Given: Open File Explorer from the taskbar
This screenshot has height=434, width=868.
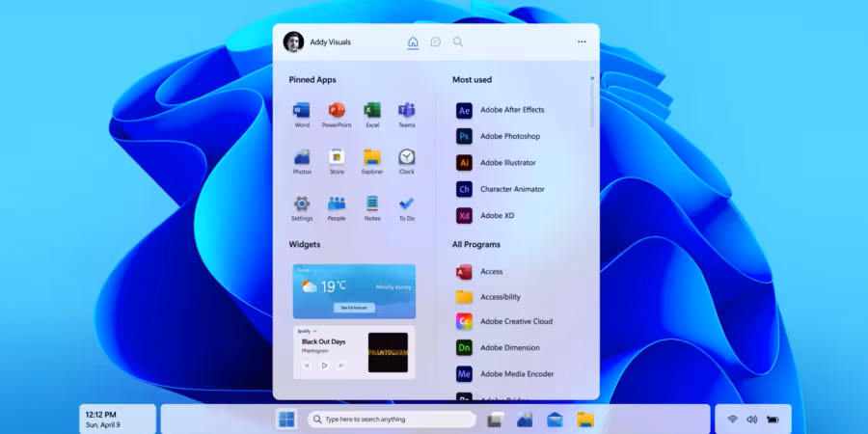Looking at the screenshot, I should [x=585, y=420].
